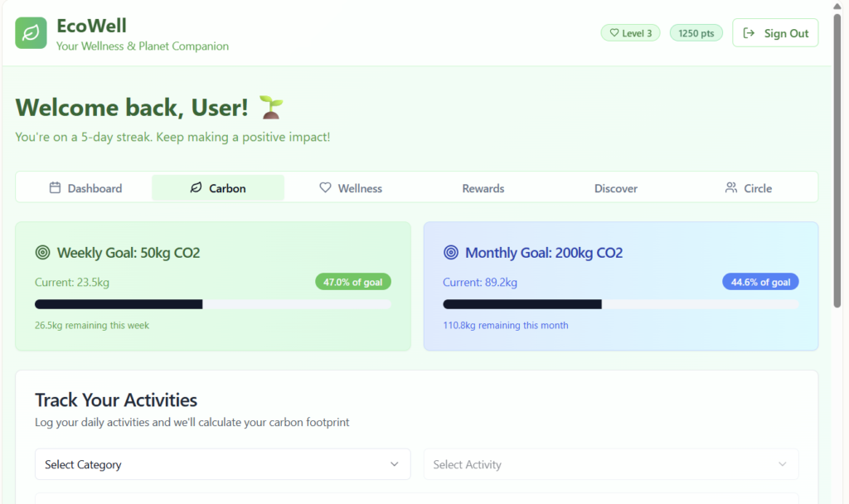Click the 1250 pts badge
Image resolution: width=849 pixels, height=504 pixels.
[696, 33]
